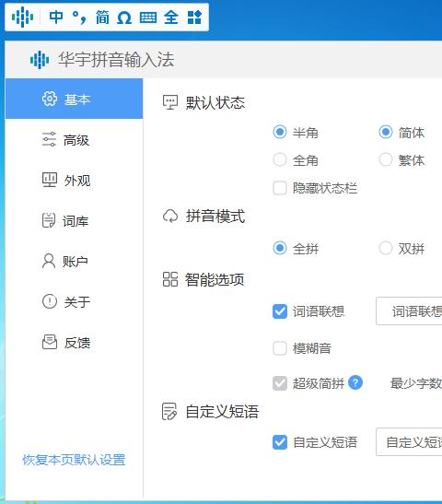Uncheck the 词语联想 checkbox

[280, 311]
